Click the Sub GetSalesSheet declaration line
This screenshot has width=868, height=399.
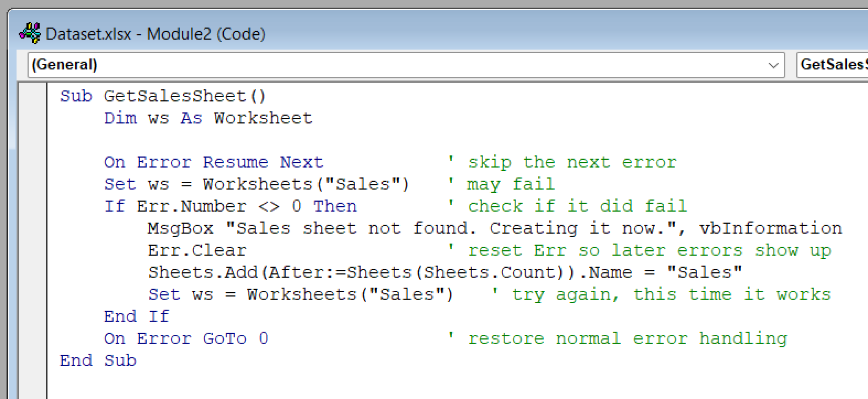[163, 96]
